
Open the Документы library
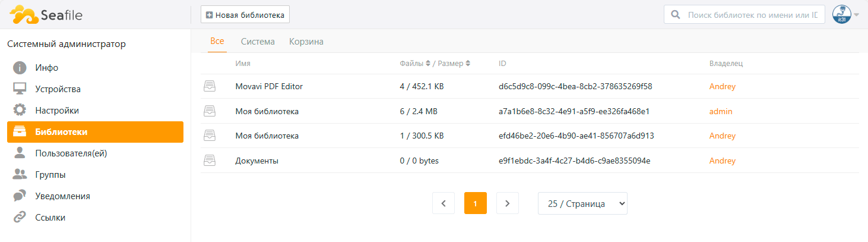(x=257, y=161)
